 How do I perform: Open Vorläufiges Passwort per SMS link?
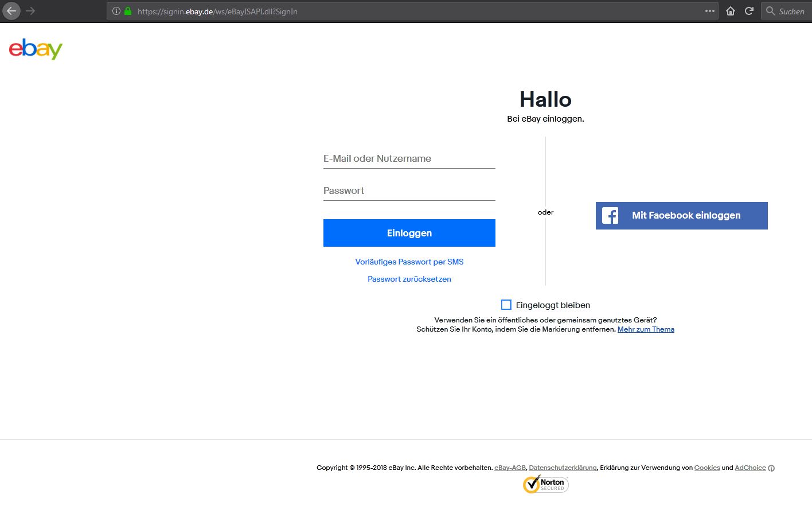pyautogui.click(x=409, y=262)
